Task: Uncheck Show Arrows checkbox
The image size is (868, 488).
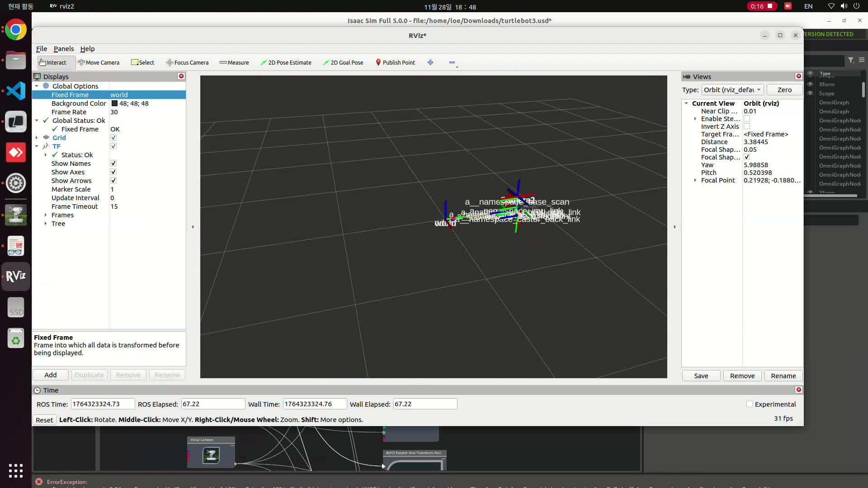Action: click(x=113, y=181)
